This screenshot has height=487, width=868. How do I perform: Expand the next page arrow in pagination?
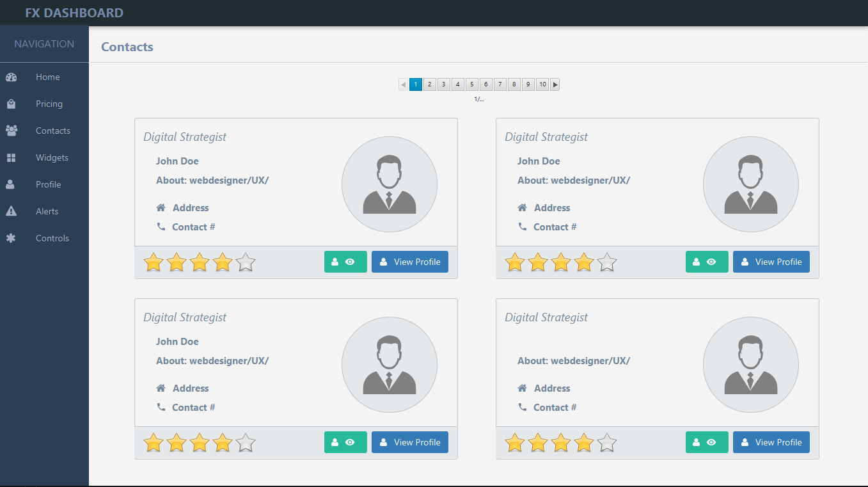coord(555,84)
